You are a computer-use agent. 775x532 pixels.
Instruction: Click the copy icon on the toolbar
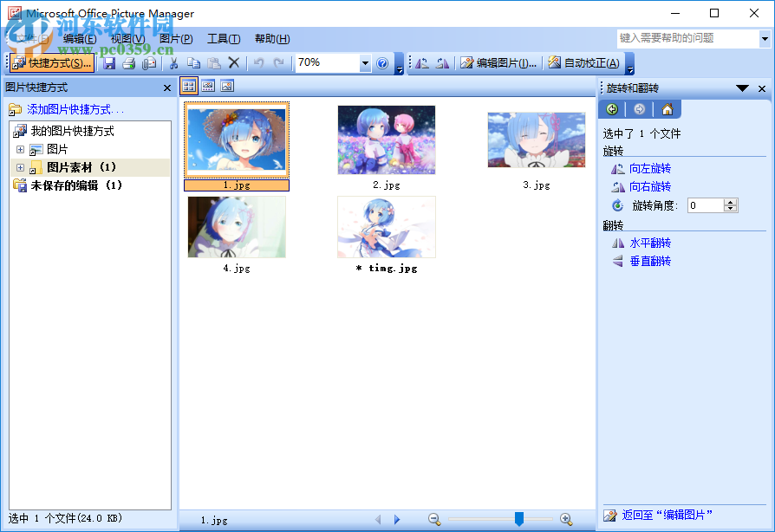pos(195,63)
